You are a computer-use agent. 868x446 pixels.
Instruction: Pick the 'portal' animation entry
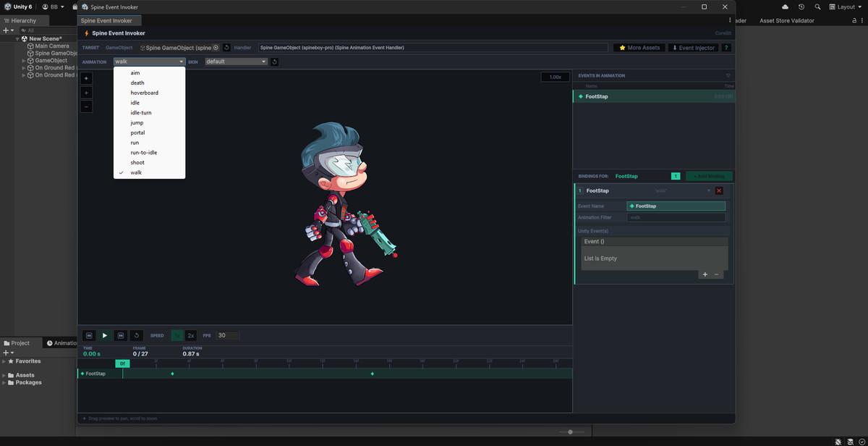click(x=149, y=132)
